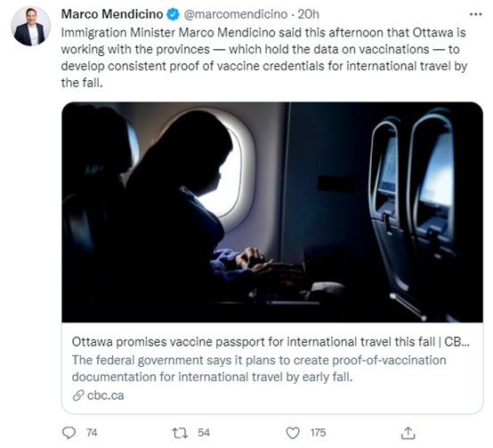
Task: Click the cbc.ca source domain
Action: coord(105,395)
